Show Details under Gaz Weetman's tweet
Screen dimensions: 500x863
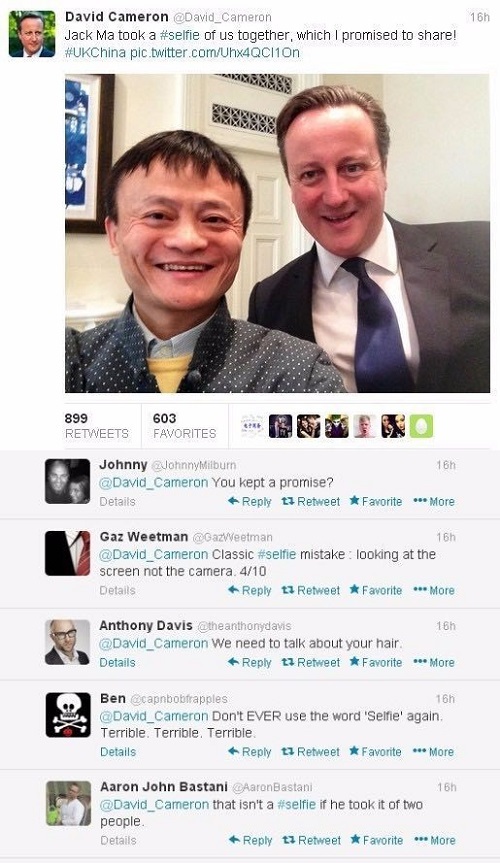pos(117,590)
